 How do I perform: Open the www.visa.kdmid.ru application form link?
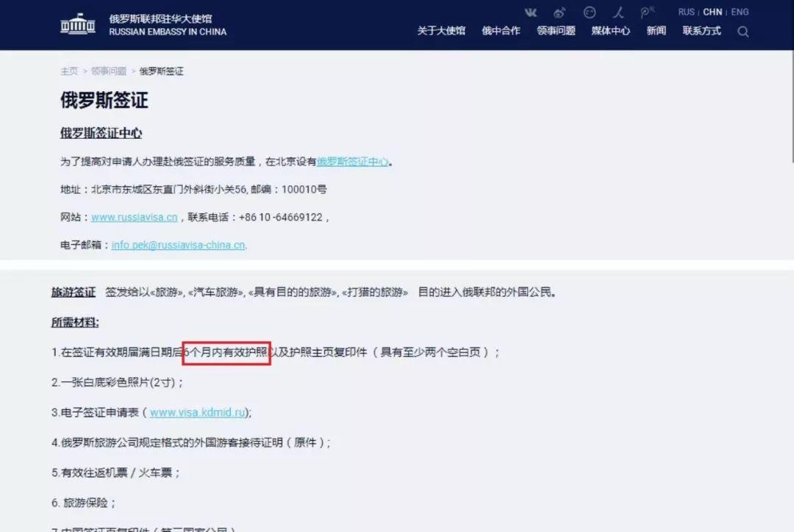pos(198,412)
